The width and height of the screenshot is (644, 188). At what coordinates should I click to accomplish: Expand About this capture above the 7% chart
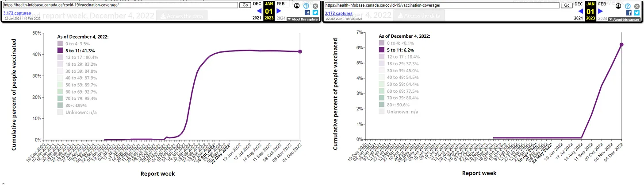pos(624,20)
